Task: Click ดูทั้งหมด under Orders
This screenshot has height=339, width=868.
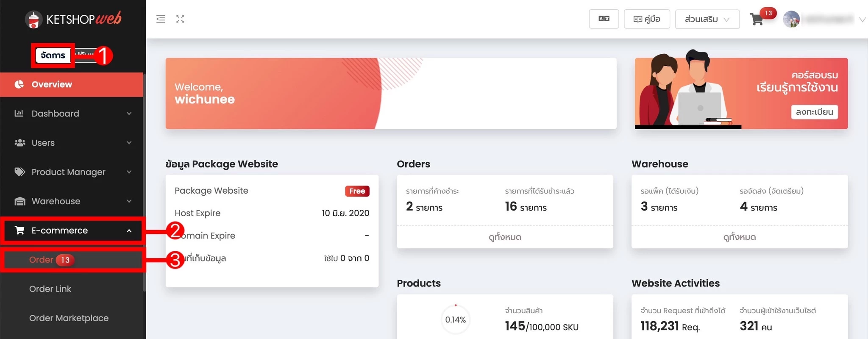Action: coord(505,237)
